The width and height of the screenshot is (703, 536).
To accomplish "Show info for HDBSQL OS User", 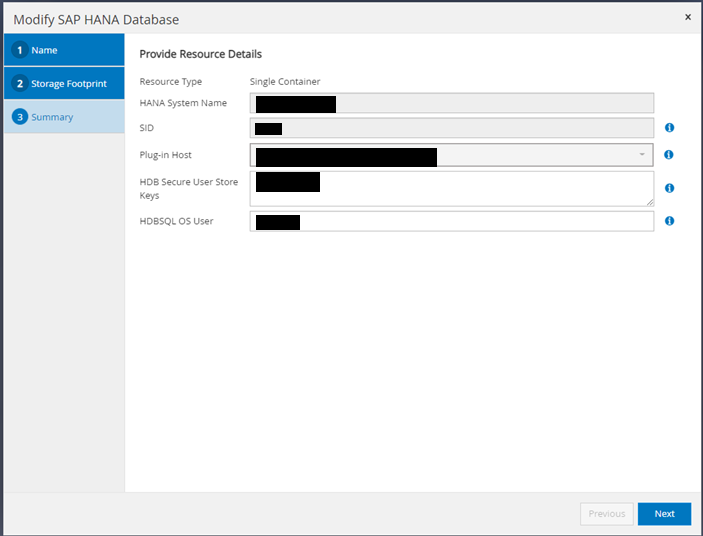I will (x=669, y=221).
